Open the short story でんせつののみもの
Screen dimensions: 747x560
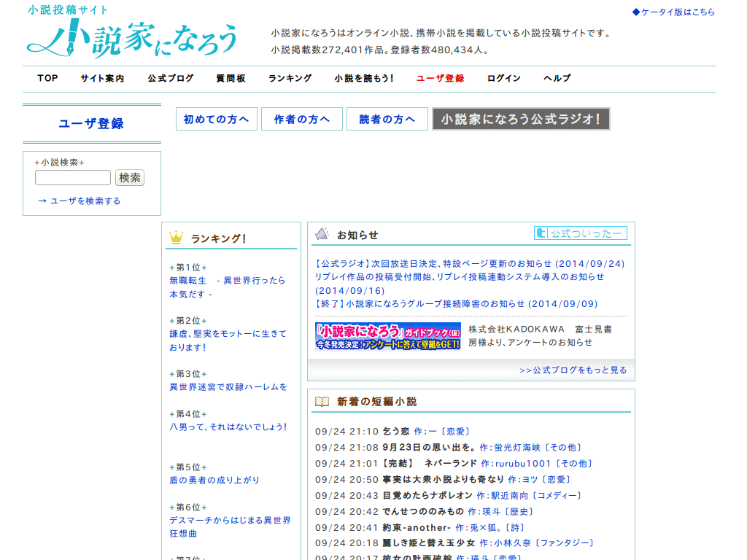pos(423,511)
